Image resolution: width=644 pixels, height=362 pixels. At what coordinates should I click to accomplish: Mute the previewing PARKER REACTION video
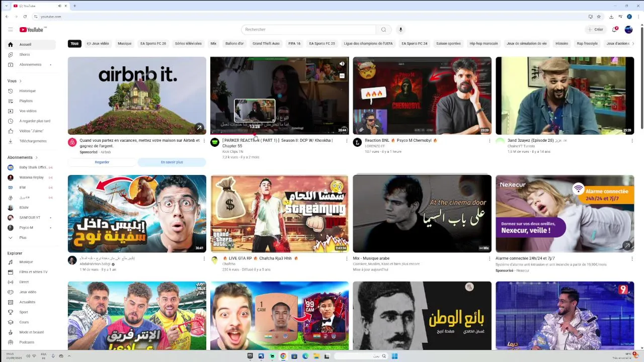[342, 64]
